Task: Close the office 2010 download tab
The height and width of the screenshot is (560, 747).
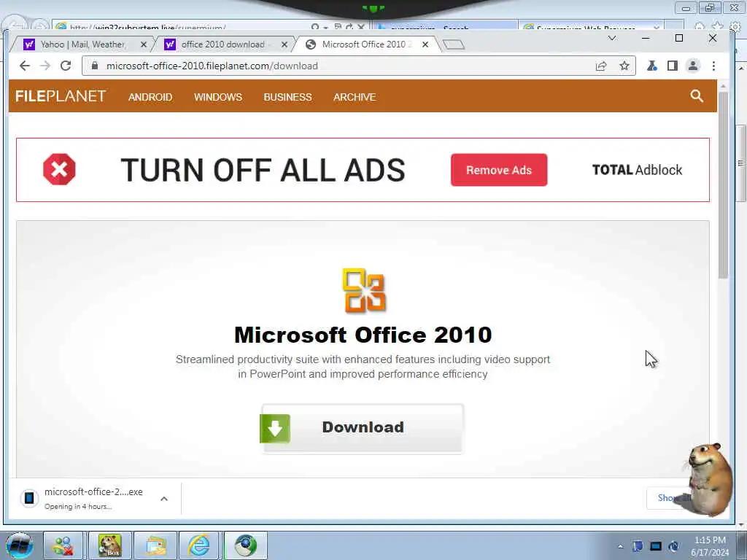Action: click(285, 44)
